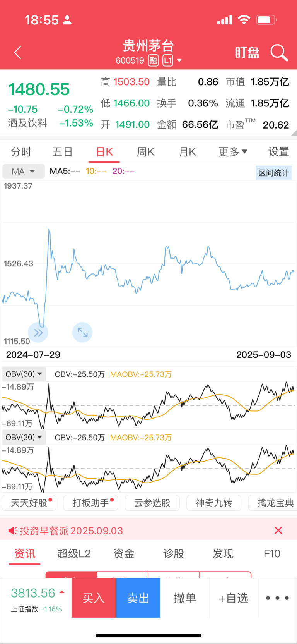297x644 pixels.
Task: Open the search magnifier icon
Action: click(x=279, y=53)
